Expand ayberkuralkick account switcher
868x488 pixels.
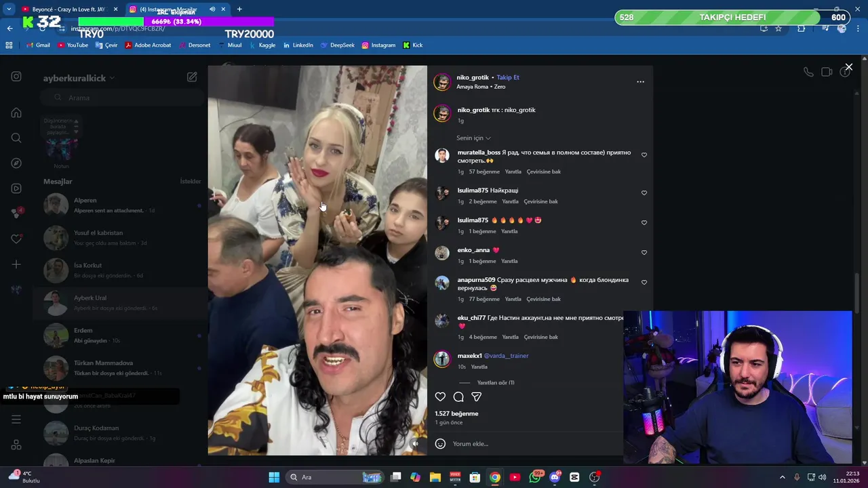[79, 78]
